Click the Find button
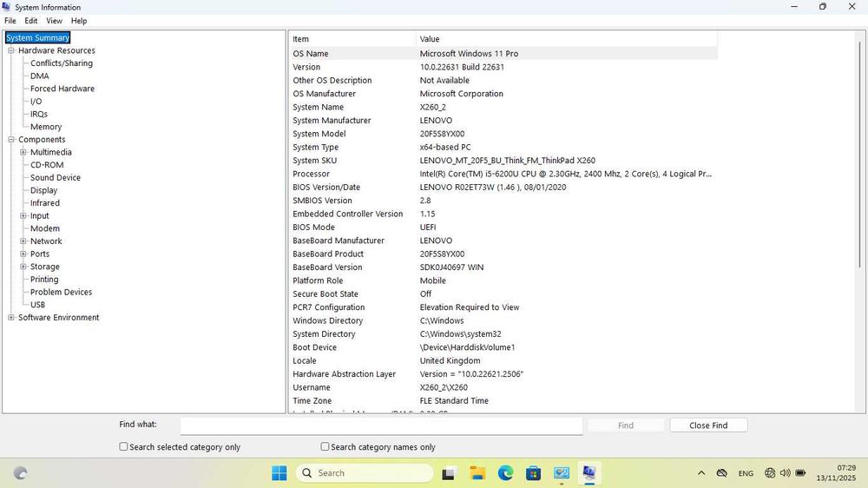Image resolution: width=868 pixels, height=488 pixels. pos(626,425)
